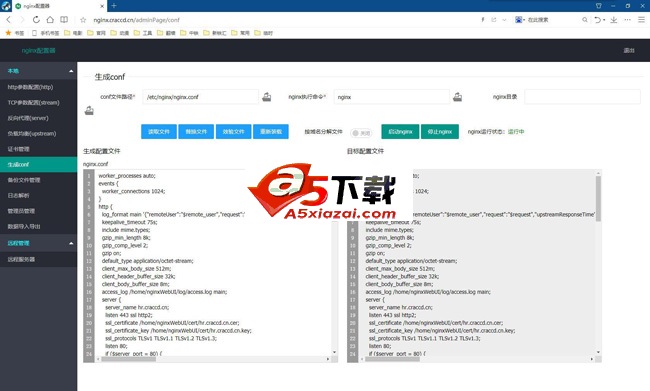Collapse the first sidebar group arrow

[71, 71]
